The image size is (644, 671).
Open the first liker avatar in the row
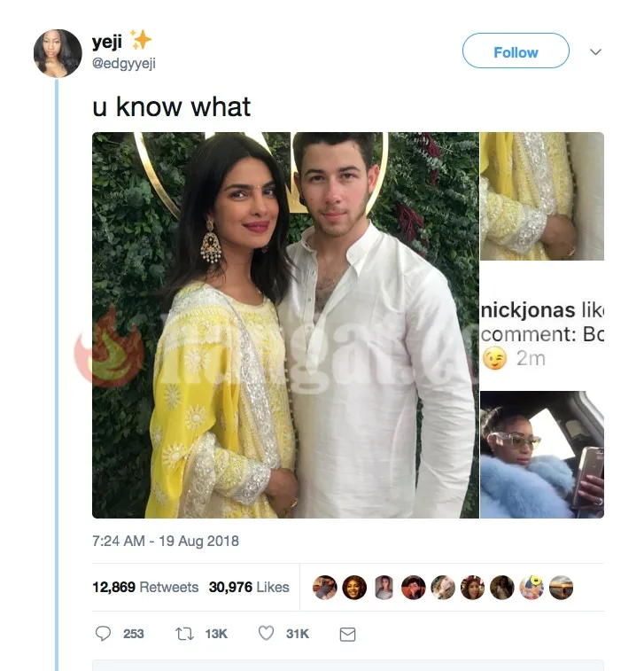click(x=325, y=588)
